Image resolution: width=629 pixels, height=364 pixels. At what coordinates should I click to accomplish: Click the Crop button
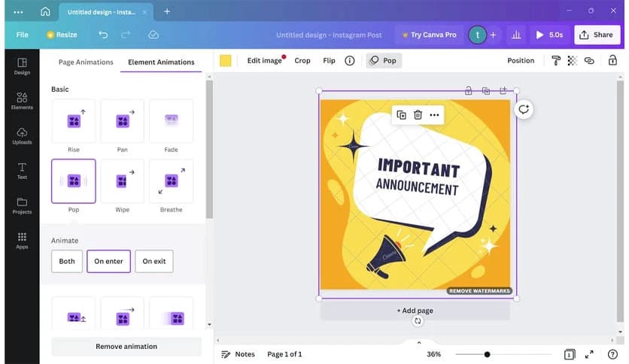coord(302,60)
